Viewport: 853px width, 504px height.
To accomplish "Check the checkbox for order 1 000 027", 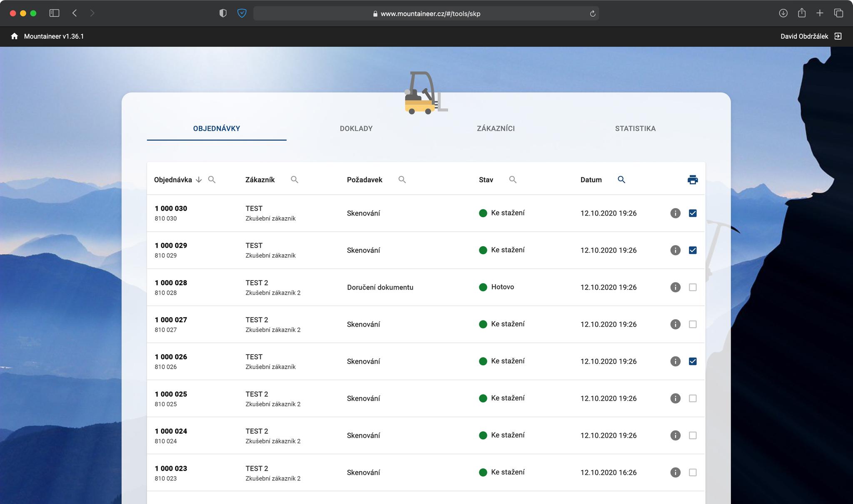I will [693, 324].
